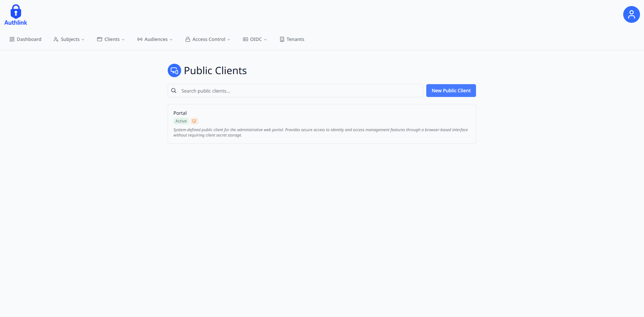Click the Clients browser-window icon
The width and height of the screenshot is (644, 317).
pos(100,39)
